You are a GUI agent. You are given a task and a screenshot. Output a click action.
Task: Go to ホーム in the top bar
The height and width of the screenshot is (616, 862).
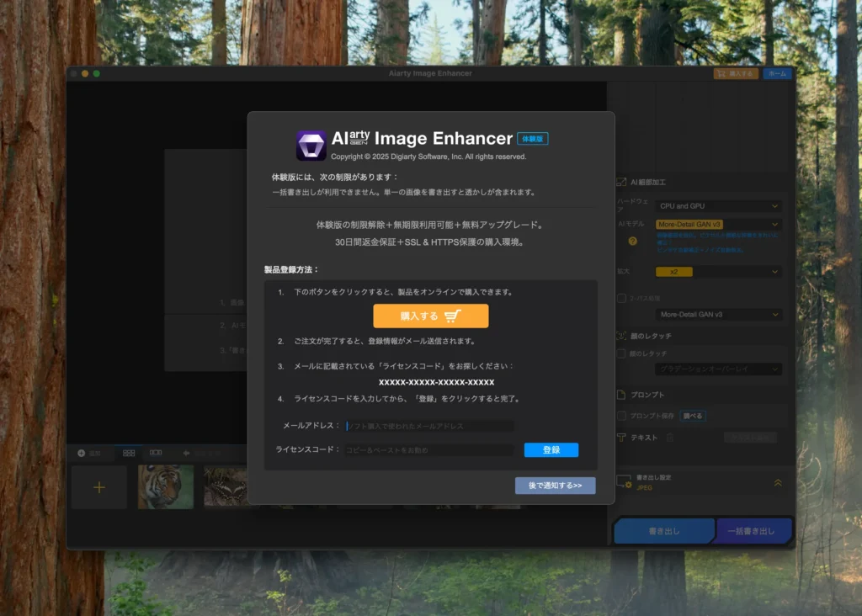[776, 73]
